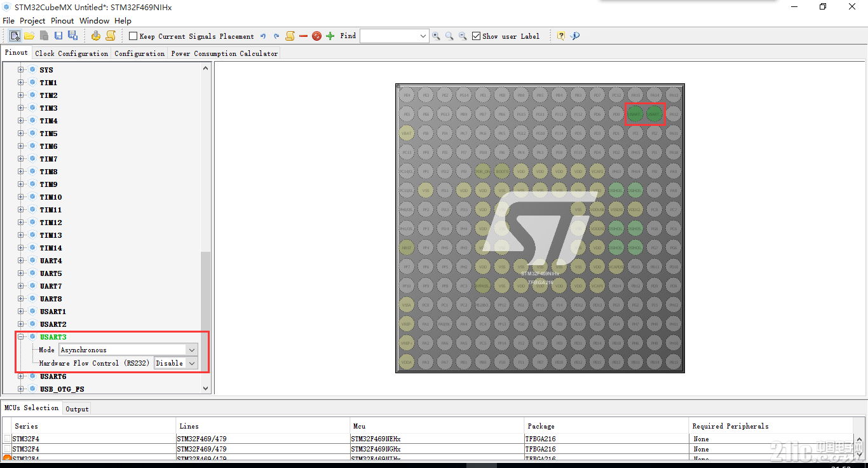Switch to Configuration tab

click(139, 53)
